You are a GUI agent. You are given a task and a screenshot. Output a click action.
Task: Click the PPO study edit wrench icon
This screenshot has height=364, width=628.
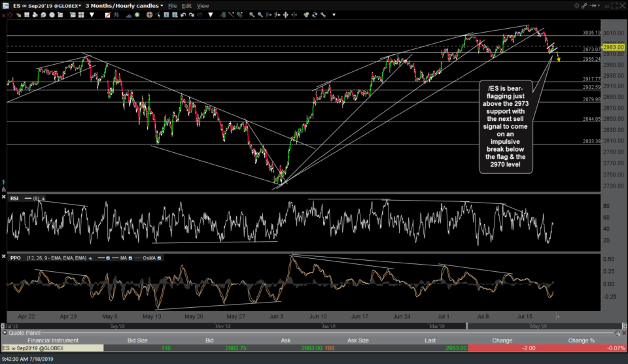[90, 258]
